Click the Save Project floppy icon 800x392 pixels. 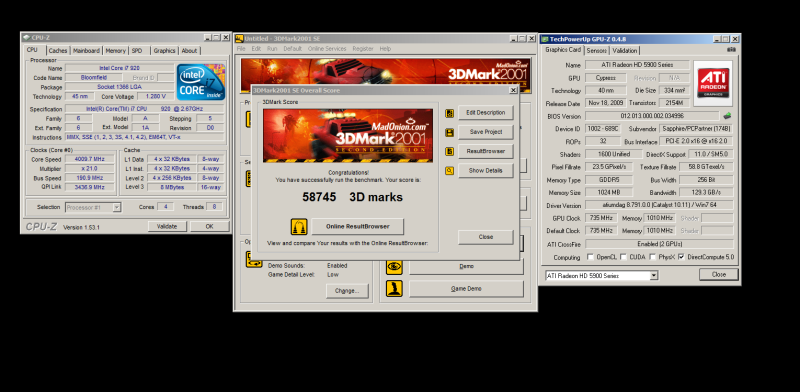449,133
